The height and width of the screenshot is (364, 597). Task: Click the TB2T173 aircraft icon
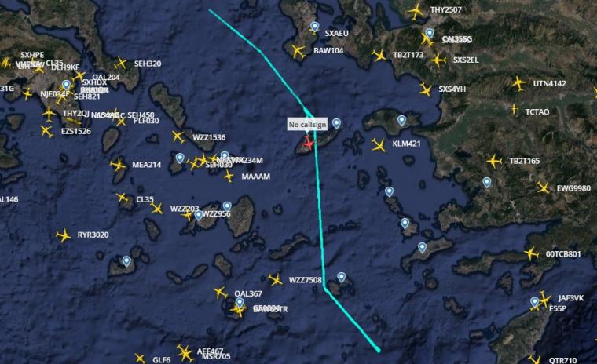[379, 56]
